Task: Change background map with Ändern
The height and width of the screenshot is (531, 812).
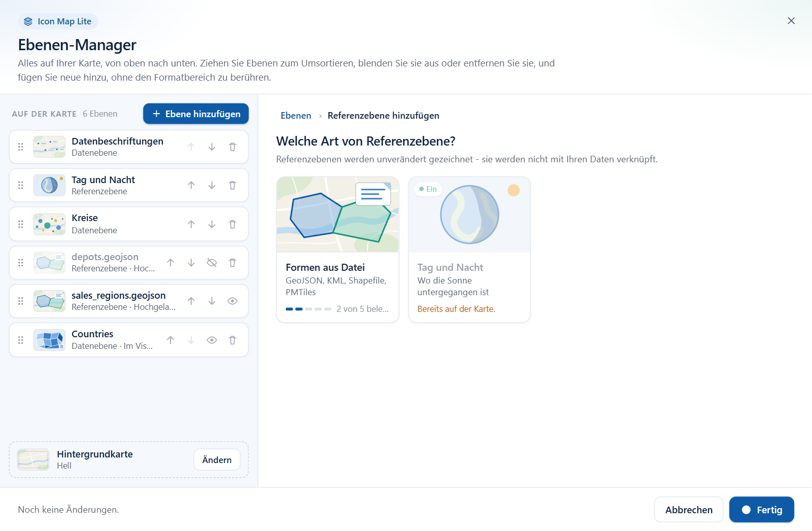Action: pos(217,459)
